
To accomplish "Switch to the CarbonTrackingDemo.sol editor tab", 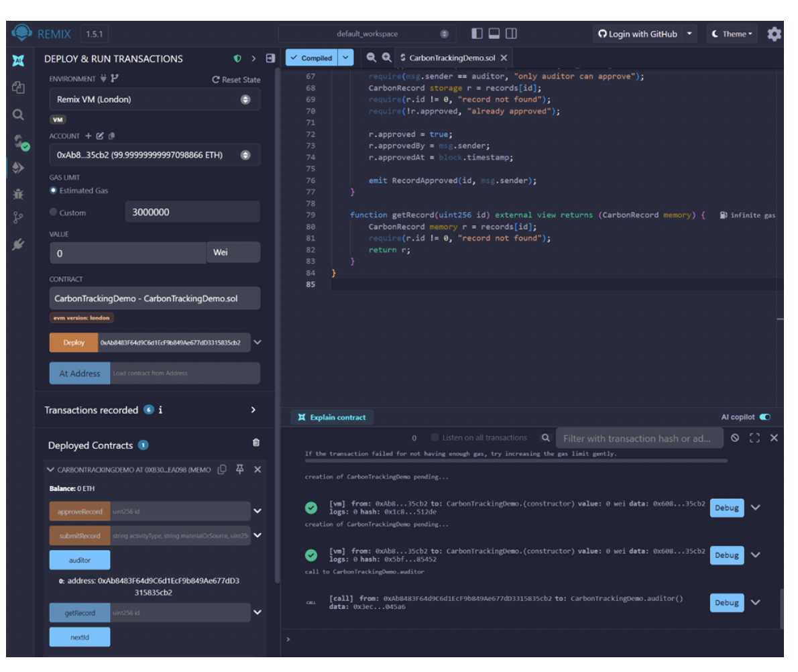I will point(452,58).
